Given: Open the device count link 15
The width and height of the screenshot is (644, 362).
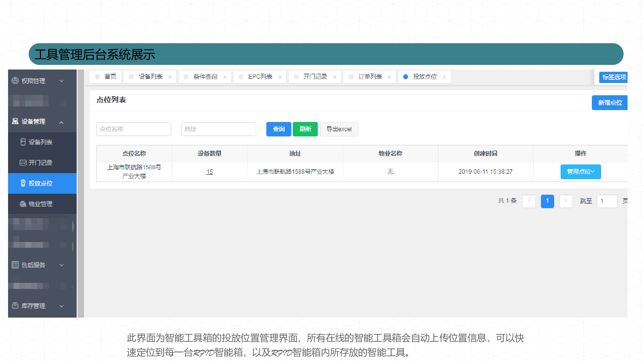Looking at the screenshot, I should pyautogui.click(x=210, y=172).
